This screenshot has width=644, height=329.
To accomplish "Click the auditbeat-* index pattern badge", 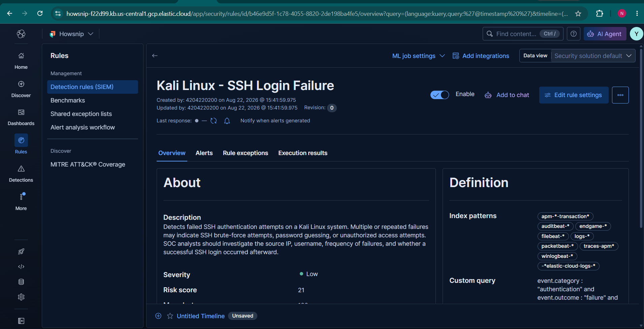I will (x=555, y=226).
